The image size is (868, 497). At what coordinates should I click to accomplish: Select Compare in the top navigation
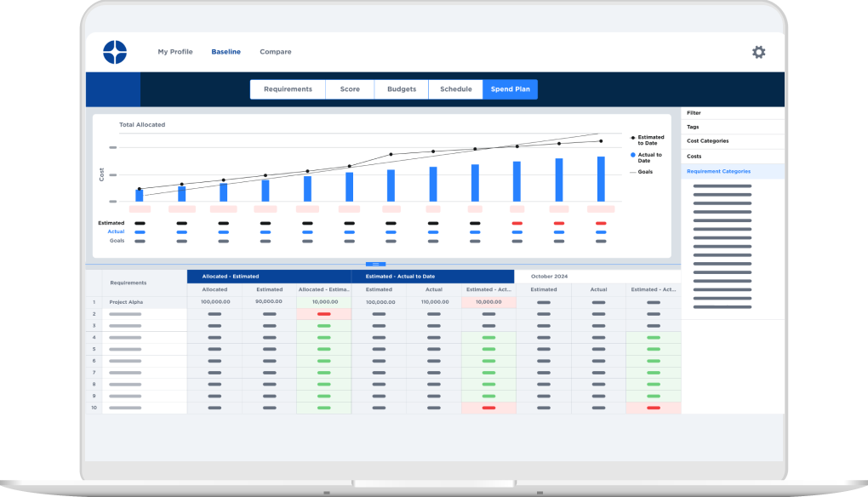coord(275,51)
